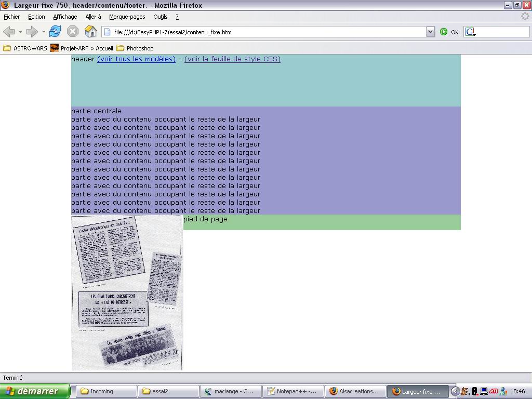This screenshot has width=532, height=399.
Task: Open the Google search engine selector
Action: (471, 32)
